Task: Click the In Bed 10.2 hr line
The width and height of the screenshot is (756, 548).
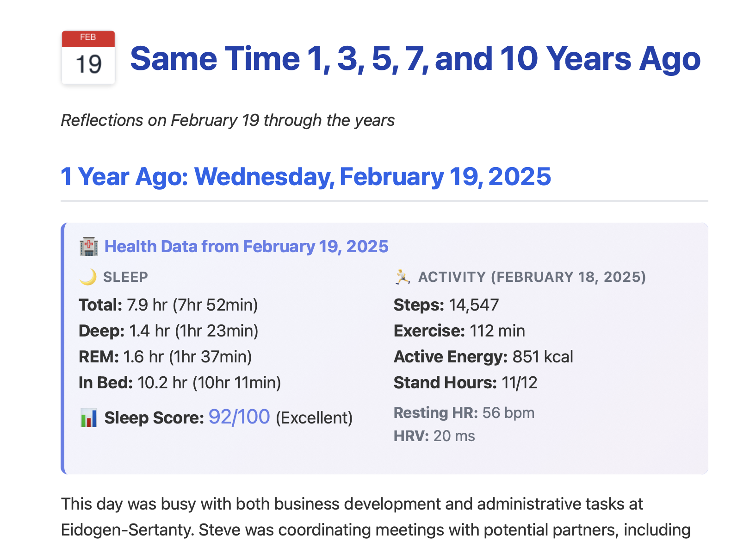Action: 180,383
